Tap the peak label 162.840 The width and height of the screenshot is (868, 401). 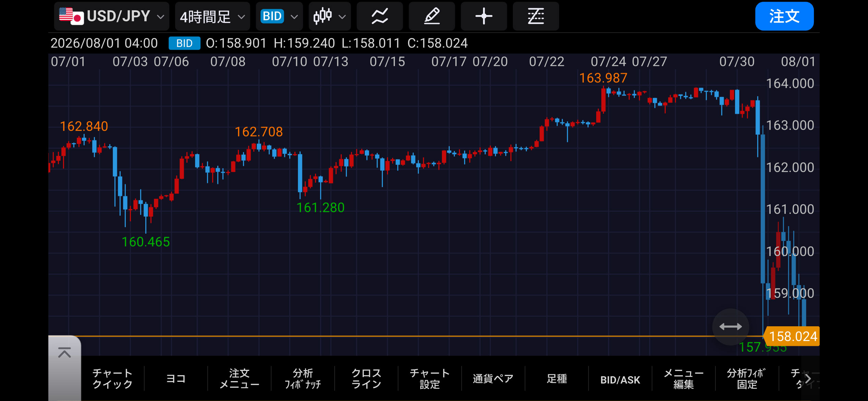[x=84, y=126]
